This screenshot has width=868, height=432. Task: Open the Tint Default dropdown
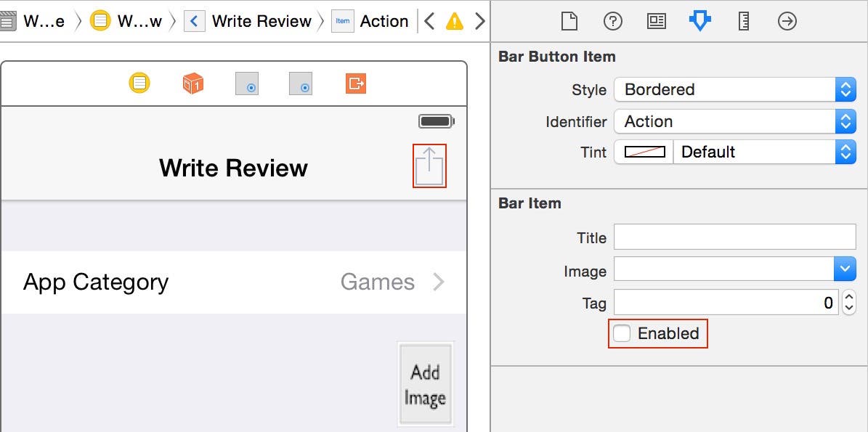click(x=764, y=152)
